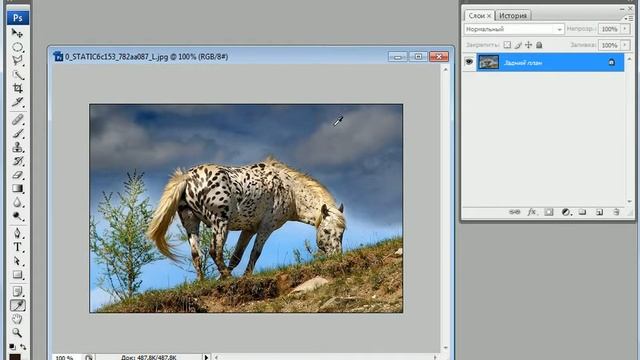640x360 pixels.
Task: Close the Слои tab with its x
Action: [489, 16]
